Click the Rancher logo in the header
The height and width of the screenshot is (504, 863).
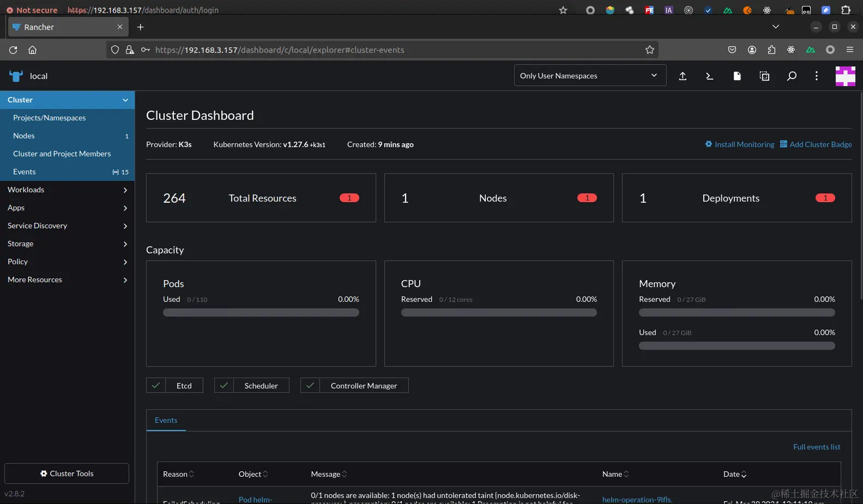click(x=16, y=76)
